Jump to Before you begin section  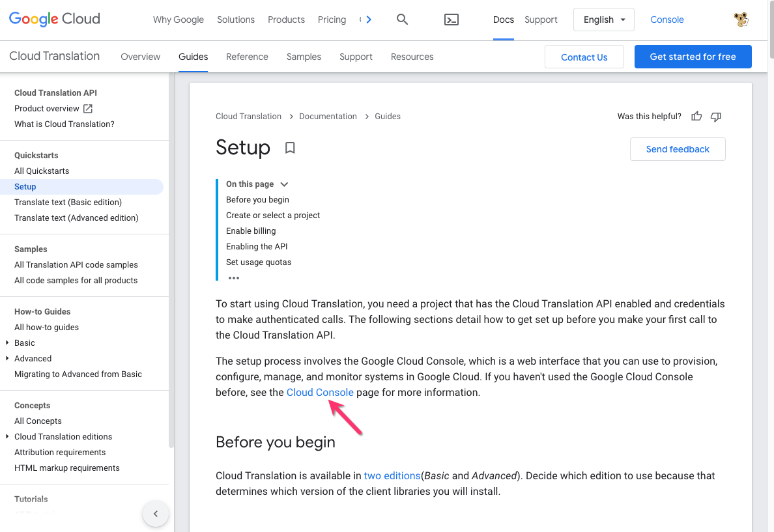(x=257, y=199)
